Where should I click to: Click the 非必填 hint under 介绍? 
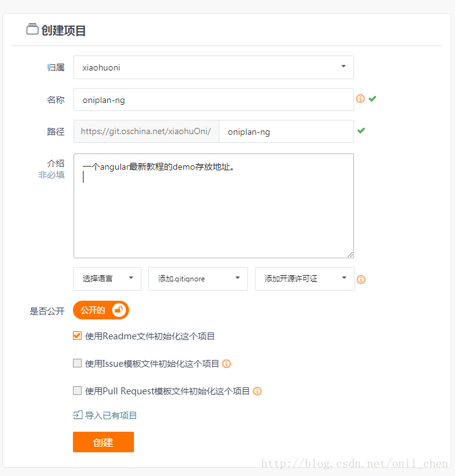click(x=52, y=175)
